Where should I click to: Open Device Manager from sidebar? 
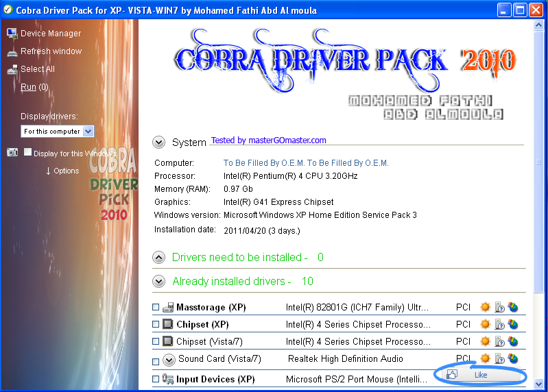pyautogui.click(x=51, y=34)
